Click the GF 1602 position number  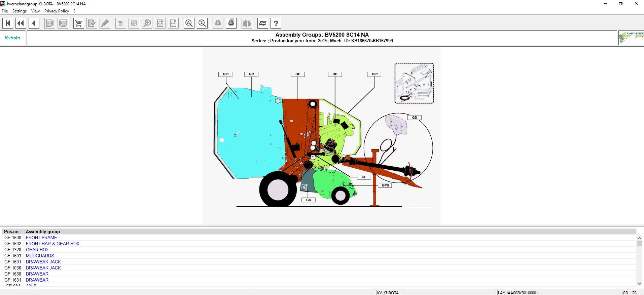(x=13, y=244)
